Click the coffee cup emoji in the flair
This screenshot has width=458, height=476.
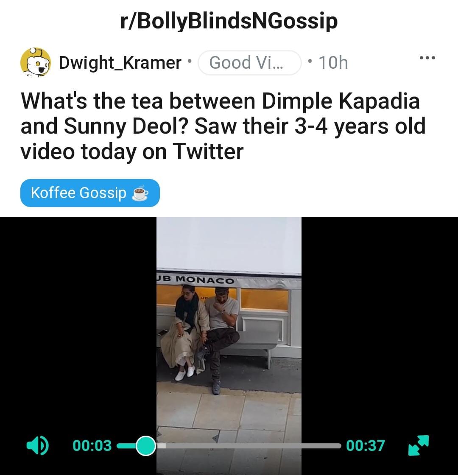point(140,193)
